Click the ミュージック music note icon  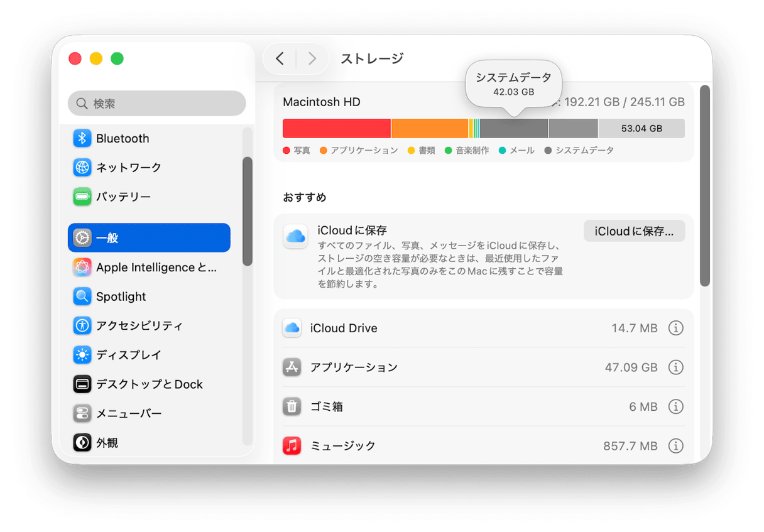click(292, 445)
